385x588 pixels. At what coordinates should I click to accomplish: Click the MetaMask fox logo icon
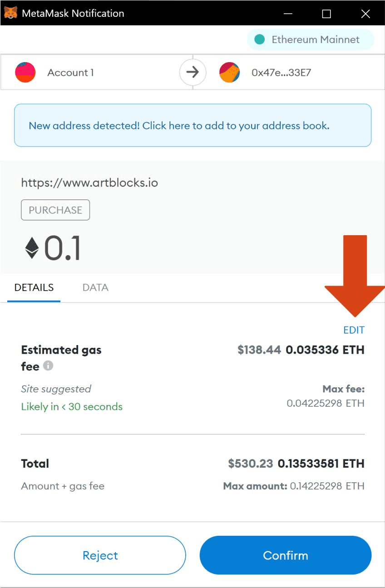click(10, 13)
